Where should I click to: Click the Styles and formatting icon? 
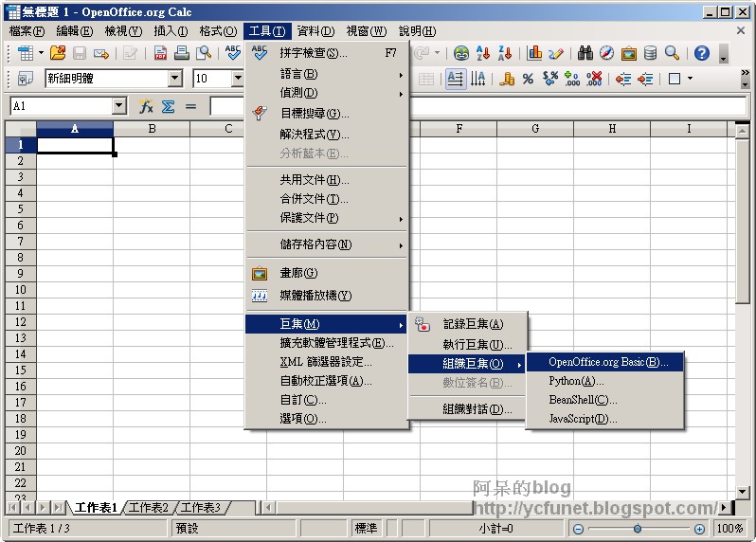coord(26,79)
